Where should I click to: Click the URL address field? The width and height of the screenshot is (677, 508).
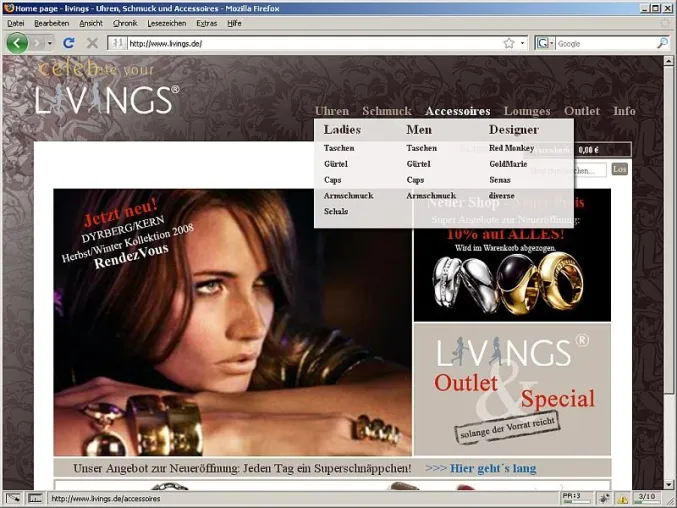314,43
